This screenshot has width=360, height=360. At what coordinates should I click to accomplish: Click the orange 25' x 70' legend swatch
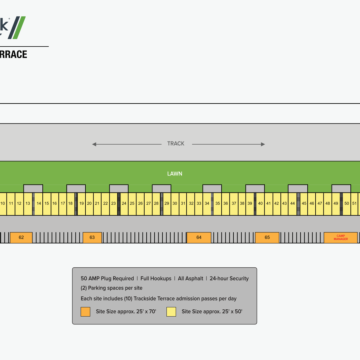[85, 312]
